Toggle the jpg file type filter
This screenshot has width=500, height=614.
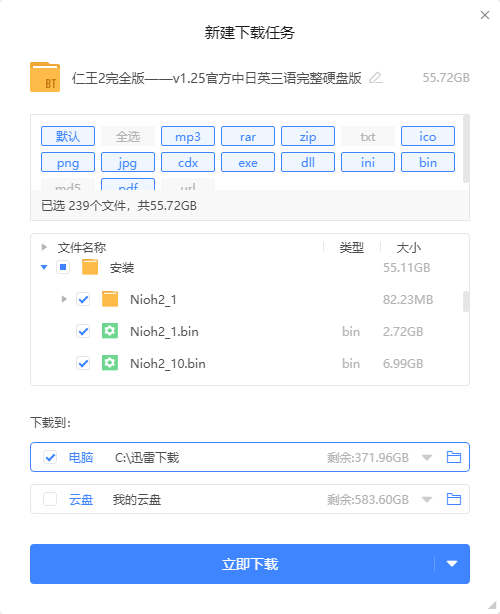(128, 162)
